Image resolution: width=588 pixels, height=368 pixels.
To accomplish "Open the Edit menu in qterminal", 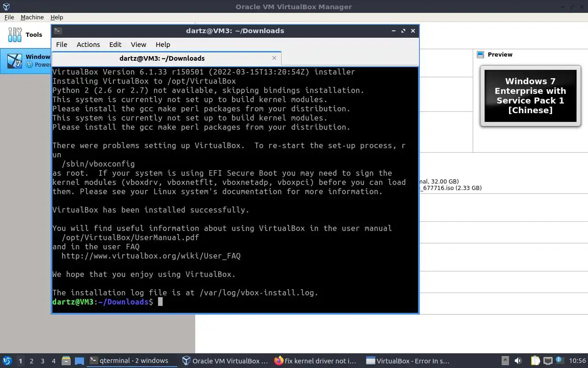I will click(x=115, y=45).
